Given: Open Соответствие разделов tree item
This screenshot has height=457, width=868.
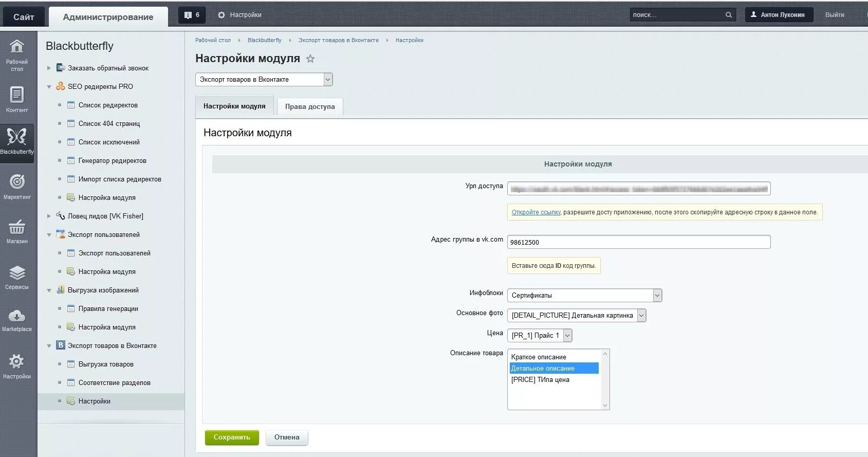Looking at the screenshot, I should coord(115,382).
